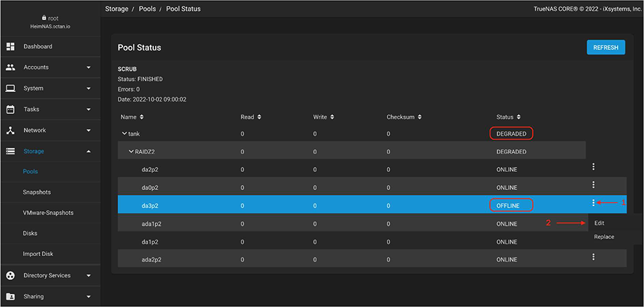This screenshot has width=644, height=307.
Task: Choose Replace in the disk context menu
Action: coord(604,237)
